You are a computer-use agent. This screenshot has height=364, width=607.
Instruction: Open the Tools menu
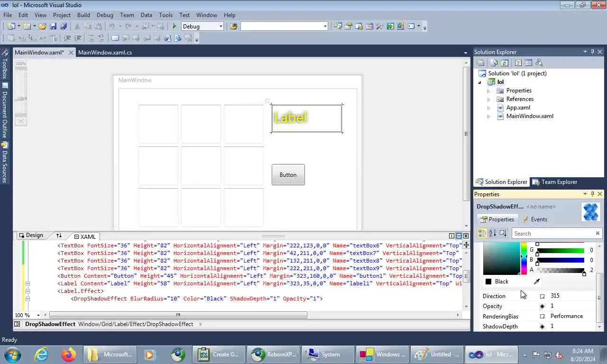point(166,15)
